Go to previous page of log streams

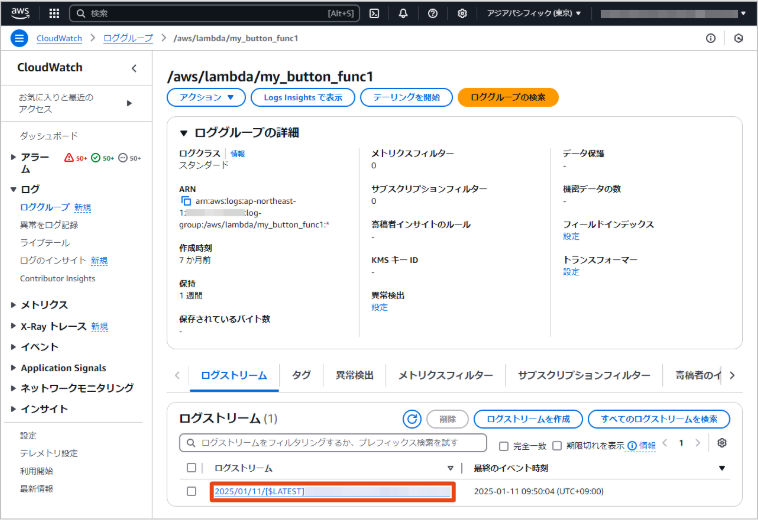coord(665,443)
